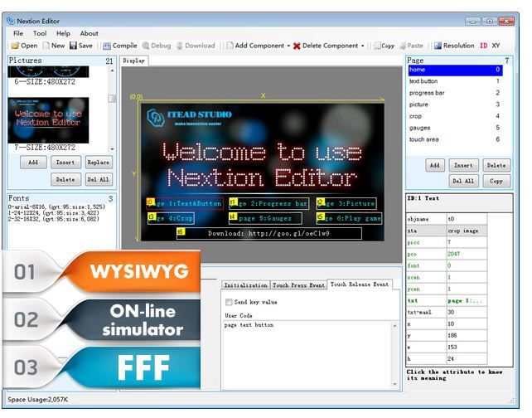Toggle the red ID display button
532x418 pixels.
483,46
